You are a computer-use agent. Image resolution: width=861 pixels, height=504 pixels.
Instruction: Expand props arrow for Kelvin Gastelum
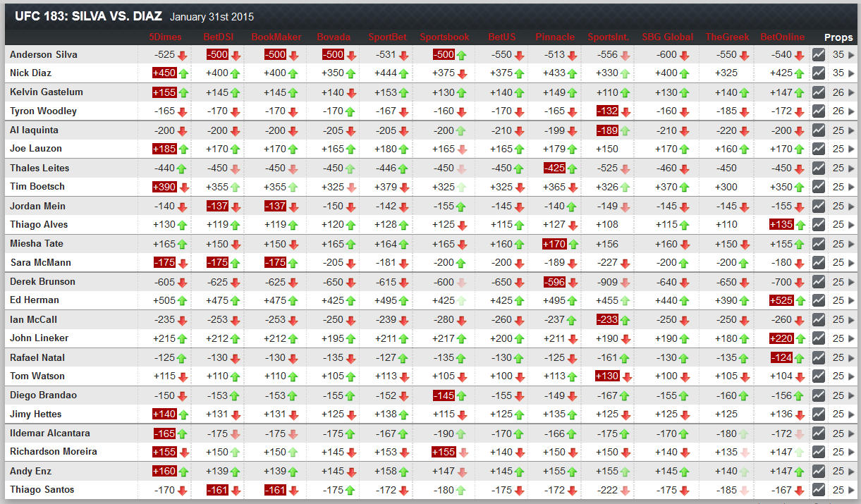(851, 92)
